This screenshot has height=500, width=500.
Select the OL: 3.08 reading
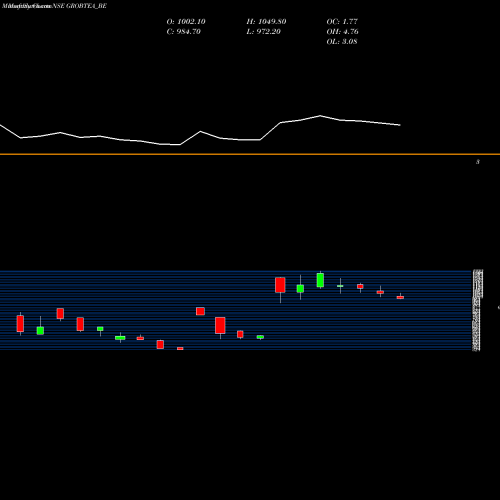[342, 42]
